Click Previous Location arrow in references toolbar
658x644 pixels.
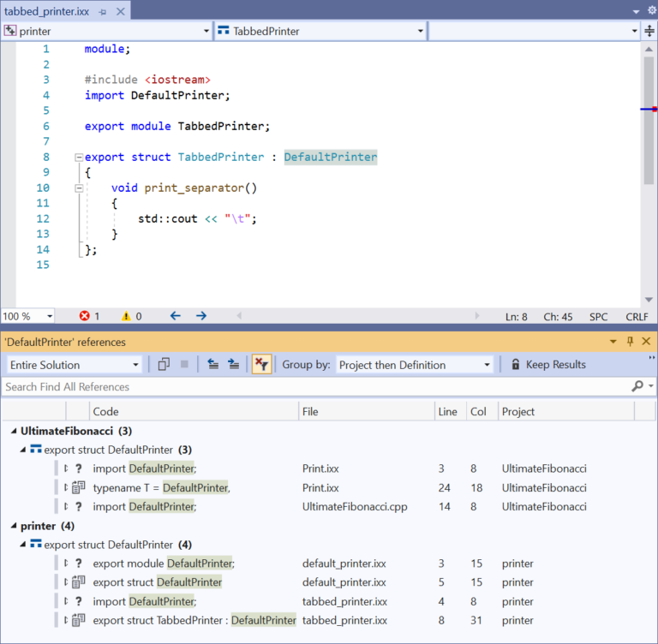point(213,365)
